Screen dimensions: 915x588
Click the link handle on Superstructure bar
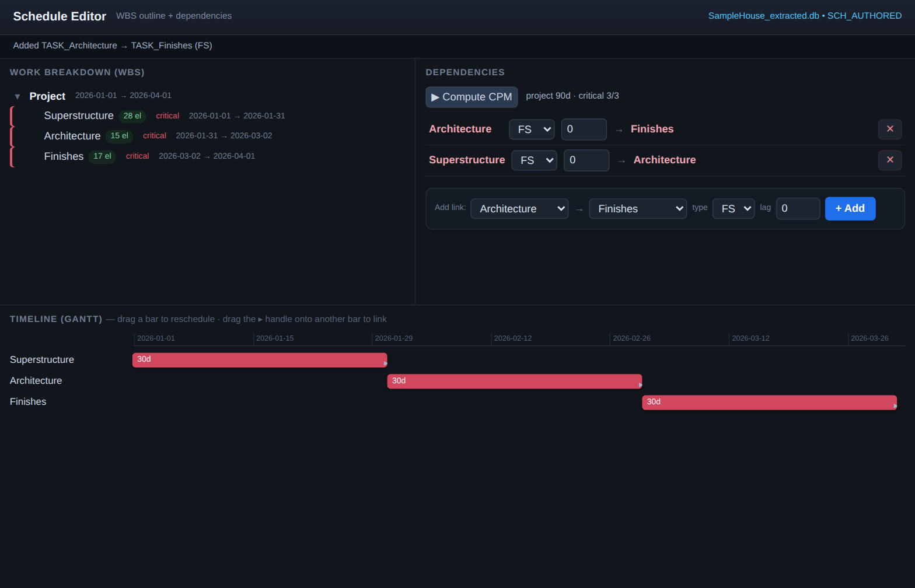tap(385, 363)
